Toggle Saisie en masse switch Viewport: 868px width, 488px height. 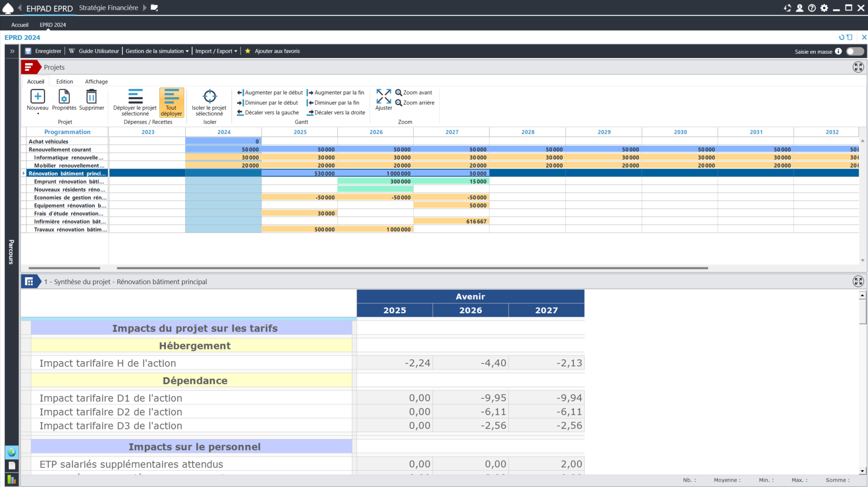pos(855,51)
